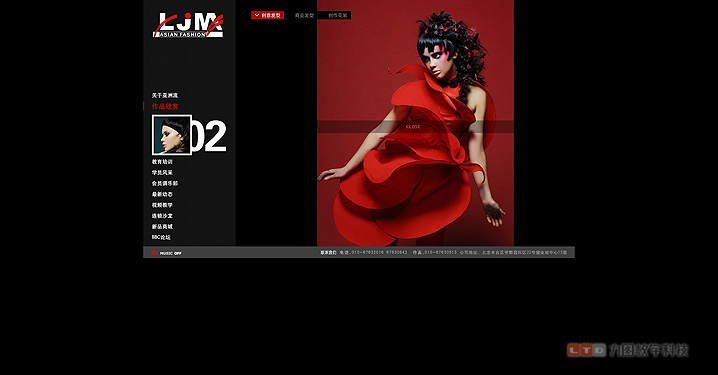Screen dimensions: 718x375
Task: Go to the 新品商城 shop
Action: (163, 227)
